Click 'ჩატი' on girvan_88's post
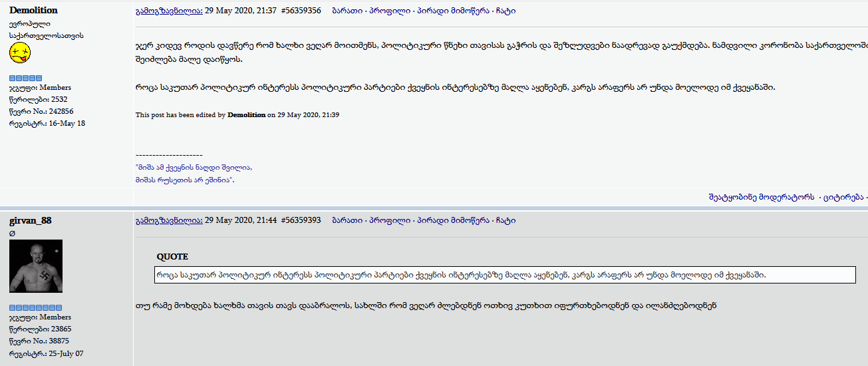 pos(506,220)
